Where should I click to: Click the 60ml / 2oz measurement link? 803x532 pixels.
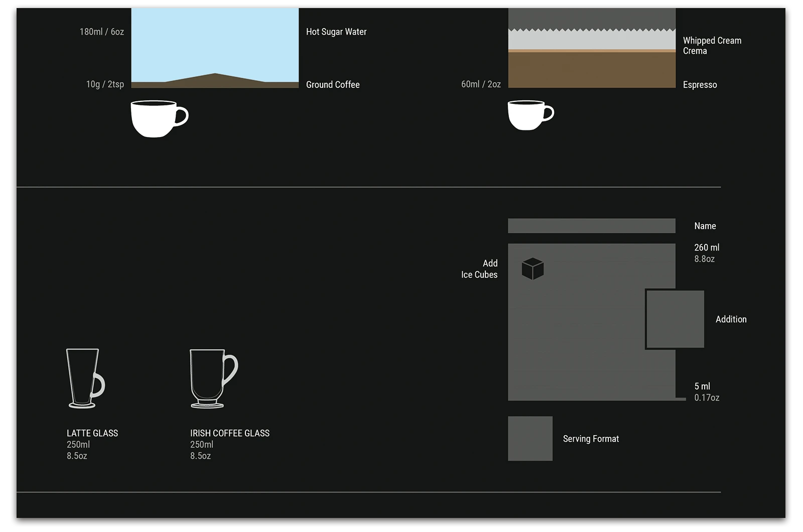pos(481,84)
